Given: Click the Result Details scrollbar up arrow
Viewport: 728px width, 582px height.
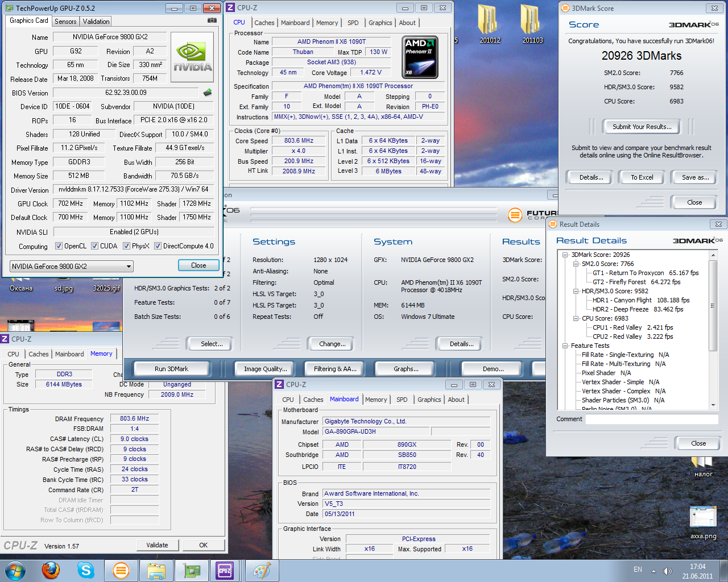Looking at the screenshot, I should coord(713,255).
